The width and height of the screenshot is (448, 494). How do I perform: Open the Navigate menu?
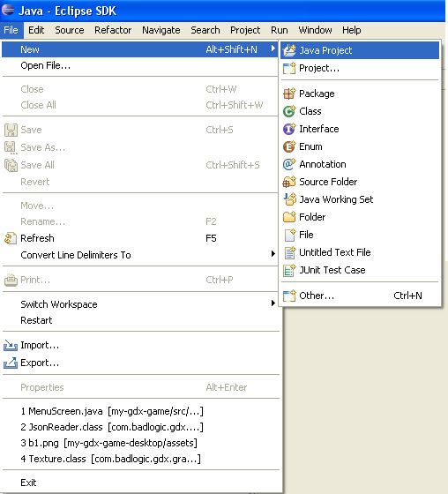click(161, 30)
